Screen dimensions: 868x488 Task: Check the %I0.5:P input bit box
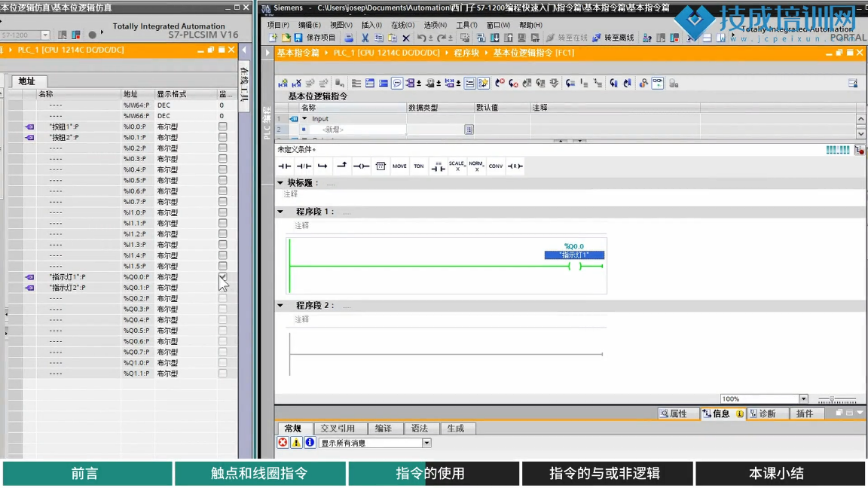pyautogui.click(x=222, y=180)
